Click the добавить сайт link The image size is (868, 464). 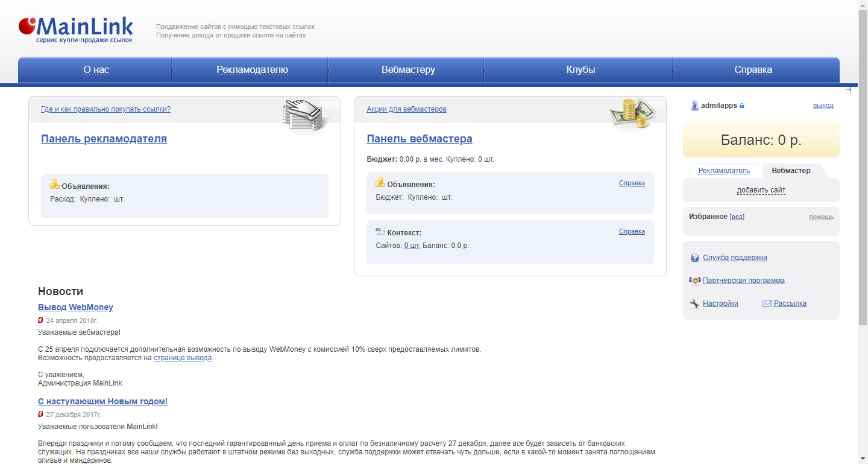point(761,190)
